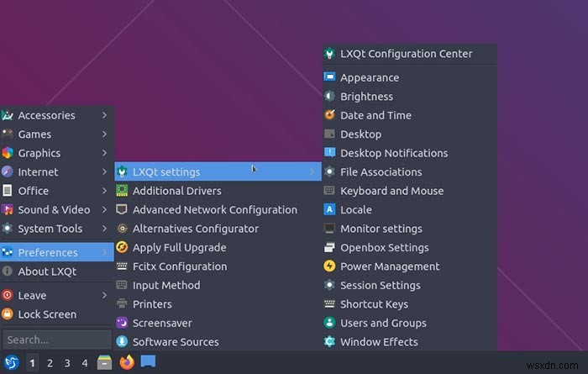Expand the Office category arrow
The height and width of the screenshot is (374, 588).
105,191
